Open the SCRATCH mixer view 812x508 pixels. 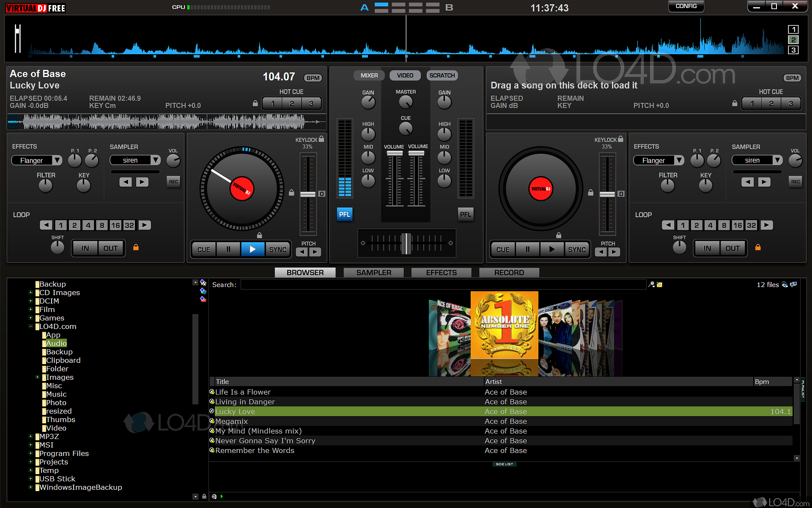pos(442,75)
